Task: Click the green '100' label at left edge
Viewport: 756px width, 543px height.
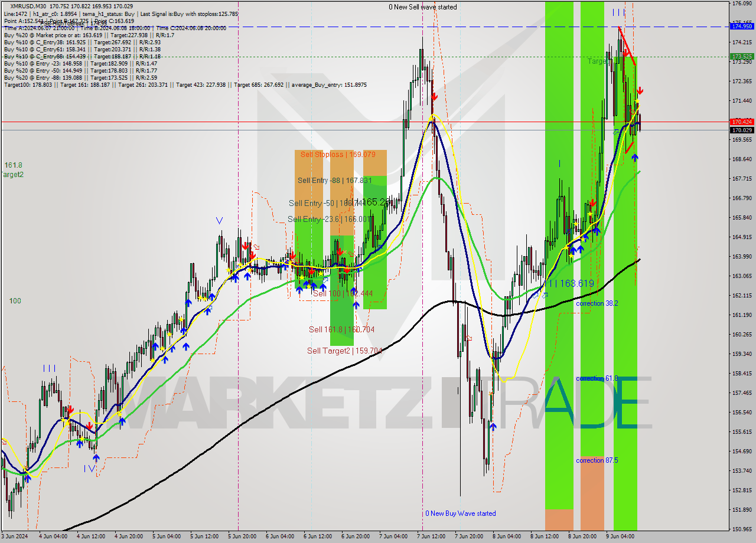Action: 15,301
